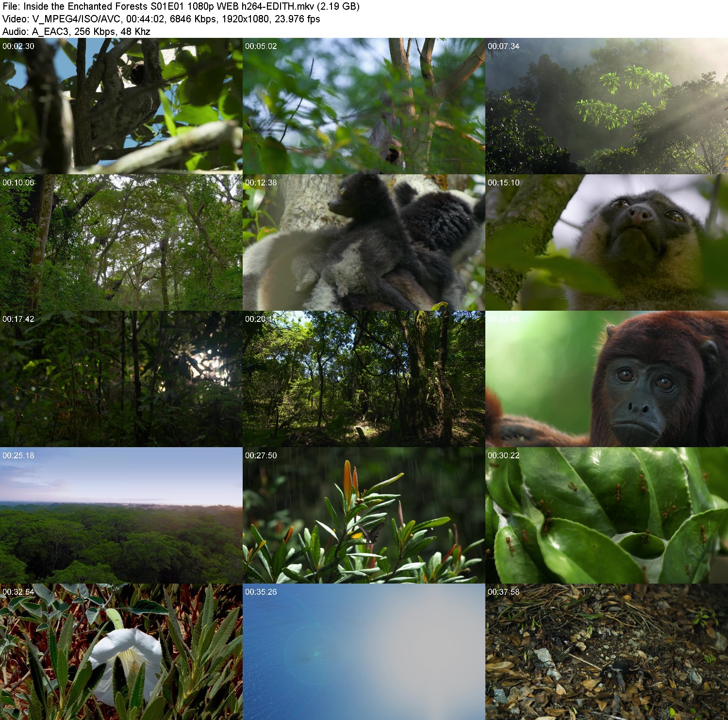Select the forest floor thumbnail at 00:37:58
The image size is (728, 720).
[x=607, y=652]
